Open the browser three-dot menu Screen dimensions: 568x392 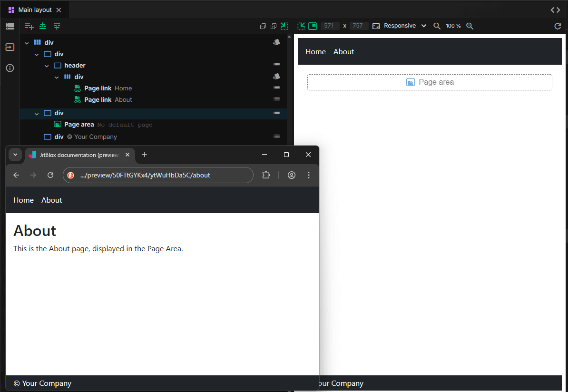(x=309, y=175)
